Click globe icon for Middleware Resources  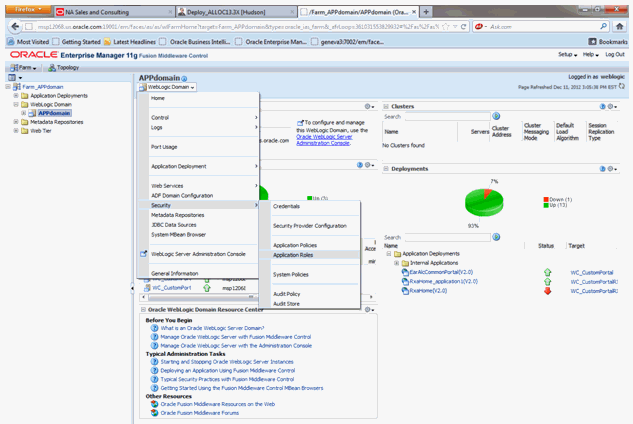[154, 404]
